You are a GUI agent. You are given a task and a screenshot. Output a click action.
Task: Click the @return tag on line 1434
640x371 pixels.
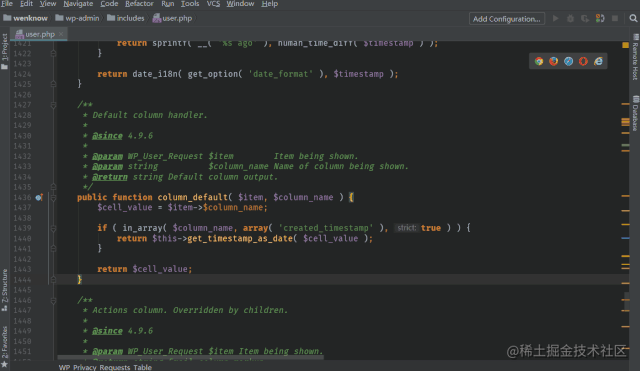[110, 177]
